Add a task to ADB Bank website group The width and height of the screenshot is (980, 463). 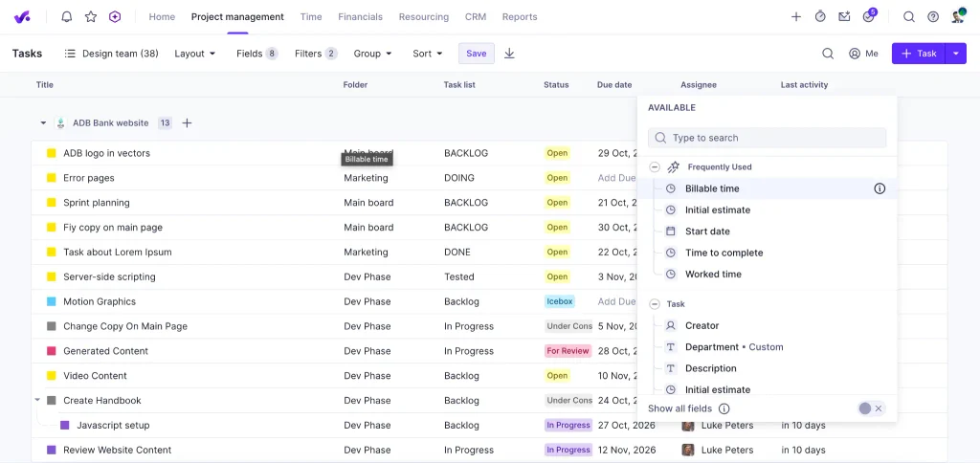(187, 123)
